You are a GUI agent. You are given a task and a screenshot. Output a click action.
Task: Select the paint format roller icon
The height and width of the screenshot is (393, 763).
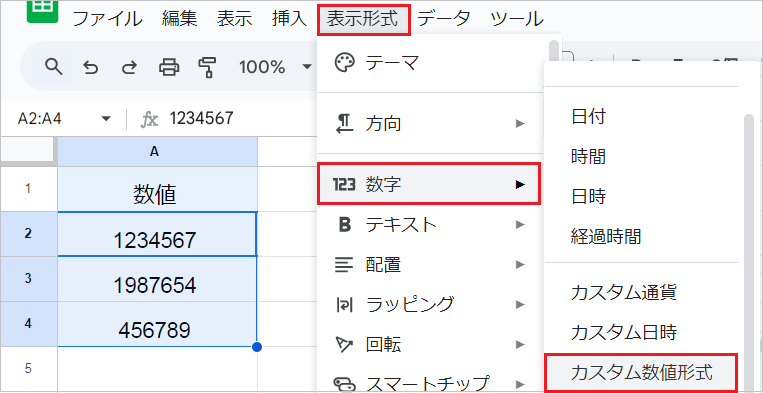207,67
